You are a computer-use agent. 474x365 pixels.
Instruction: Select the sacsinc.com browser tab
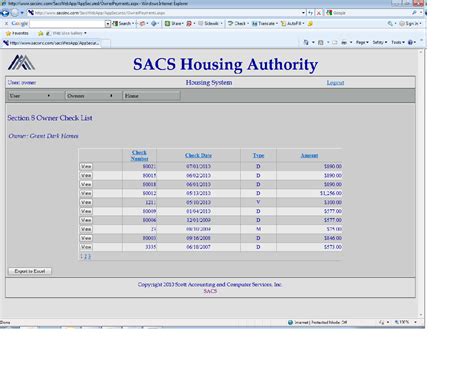(51, 43)
